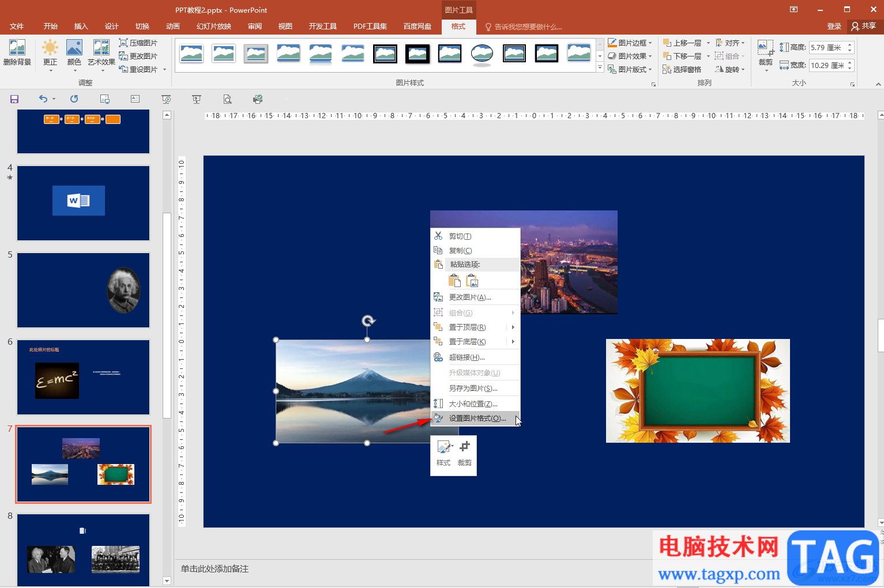Open the File (文件) tab
The width and height of the screenshot is (884, 588).
(17, 27)
